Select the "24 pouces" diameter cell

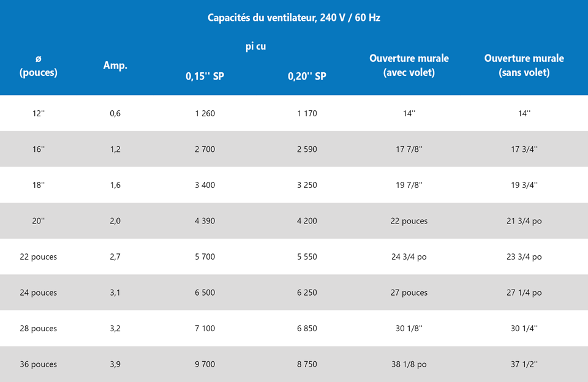[38, 293]
